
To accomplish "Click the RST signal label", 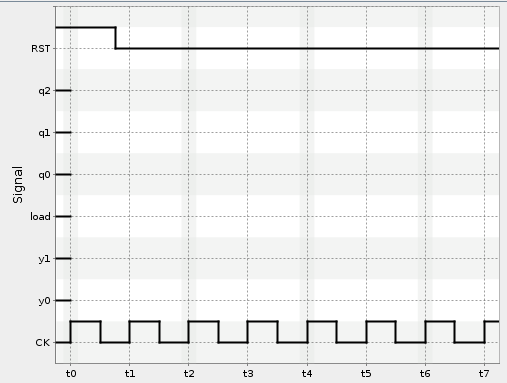I will click(x=41, y=49).
